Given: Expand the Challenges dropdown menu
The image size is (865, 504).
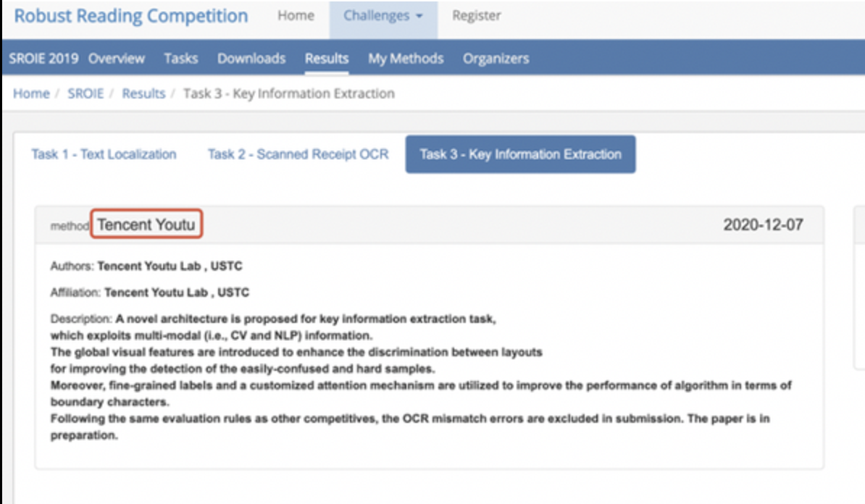Looking at the screenshot, I should [x=383, y=16].
